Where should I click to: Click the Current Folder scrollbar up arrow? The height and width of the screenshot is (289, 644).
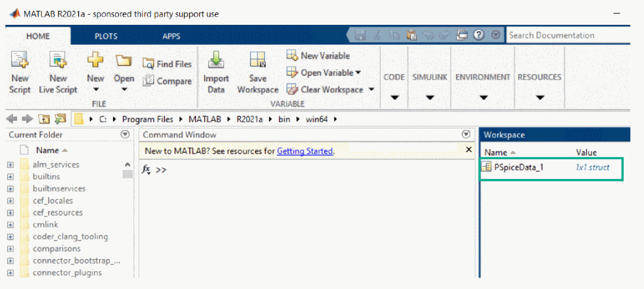click(x=127, y=164)
